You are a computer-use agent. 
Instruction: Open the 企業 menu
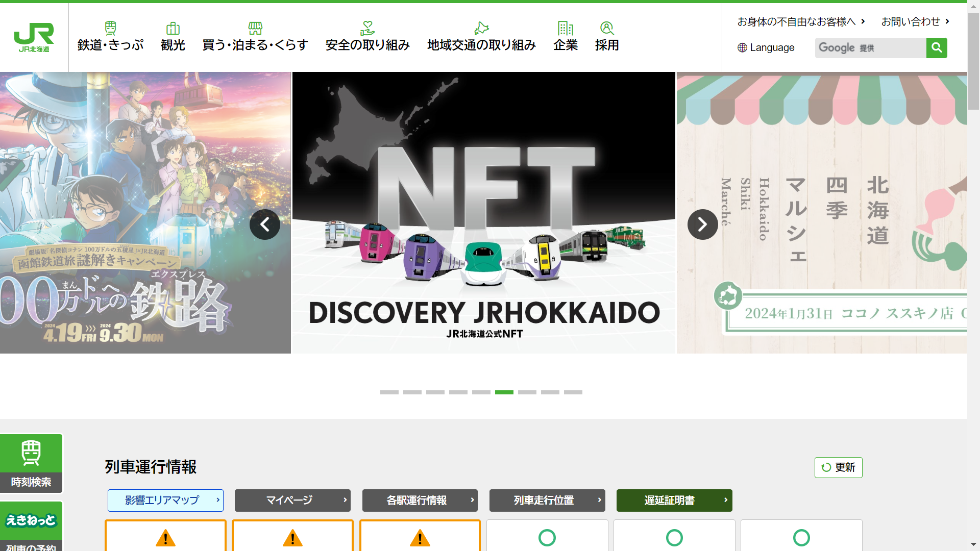566,45
